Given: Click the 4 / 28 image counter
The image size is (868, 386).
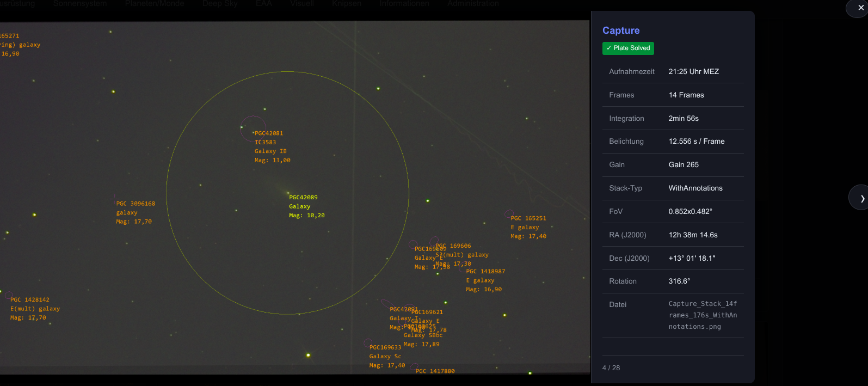Looking at the screenshot, I should (x=611, y=367).
